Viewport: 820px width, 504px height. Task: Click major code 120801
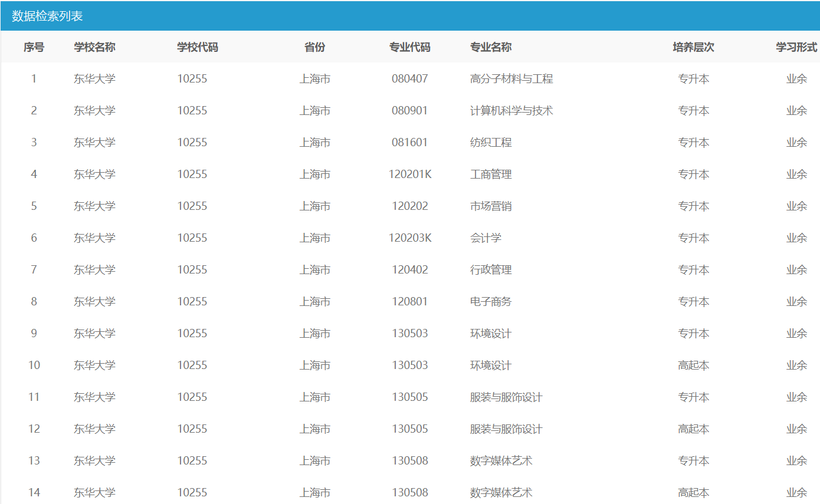click(410, 302)
